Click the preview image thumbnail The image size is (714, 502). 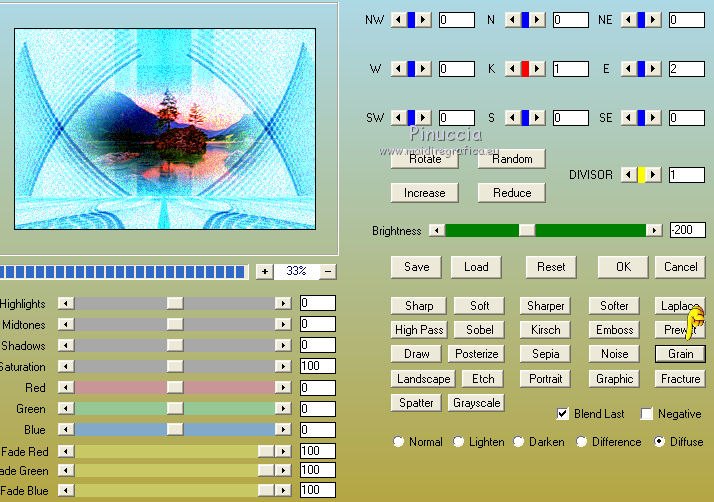pos(165,129)
